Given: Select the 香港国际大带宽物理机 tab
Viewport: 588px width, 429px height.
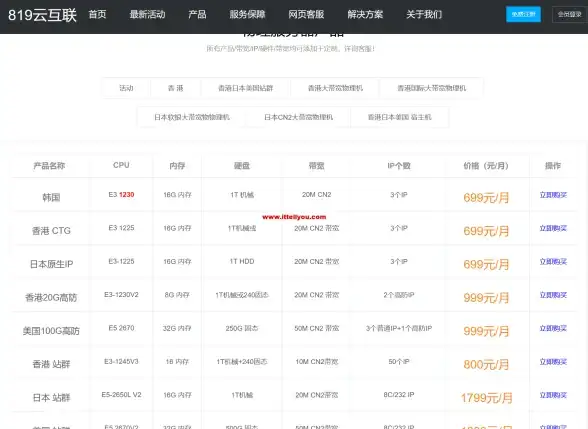Looking at the screenshot, I should [x=432, y=88].
